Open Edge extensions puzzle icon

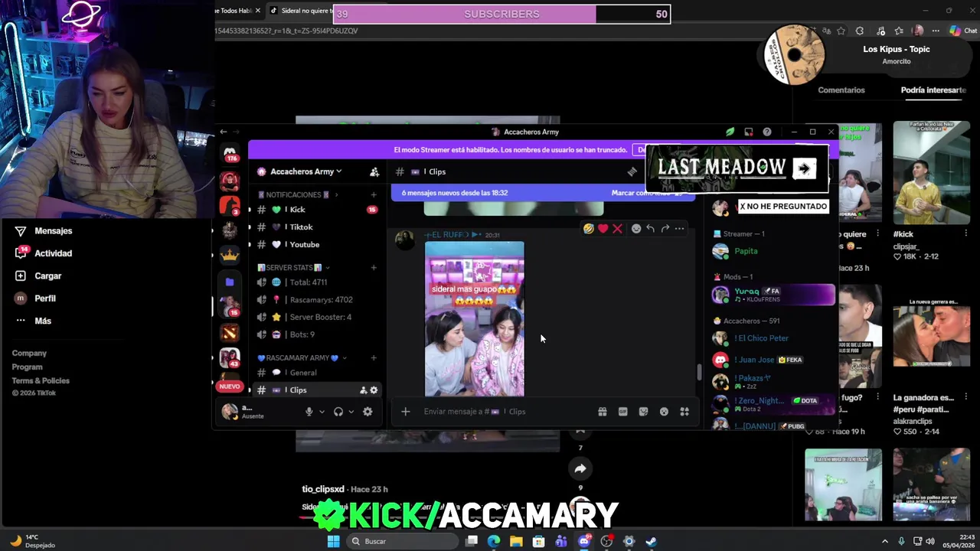pyautogui.click(x=860, y=31)
